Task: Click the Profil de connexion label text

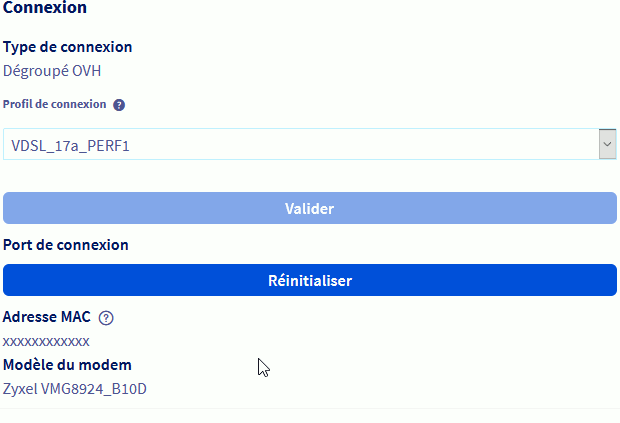Action: pyautogui.click(x=55, y=104)
